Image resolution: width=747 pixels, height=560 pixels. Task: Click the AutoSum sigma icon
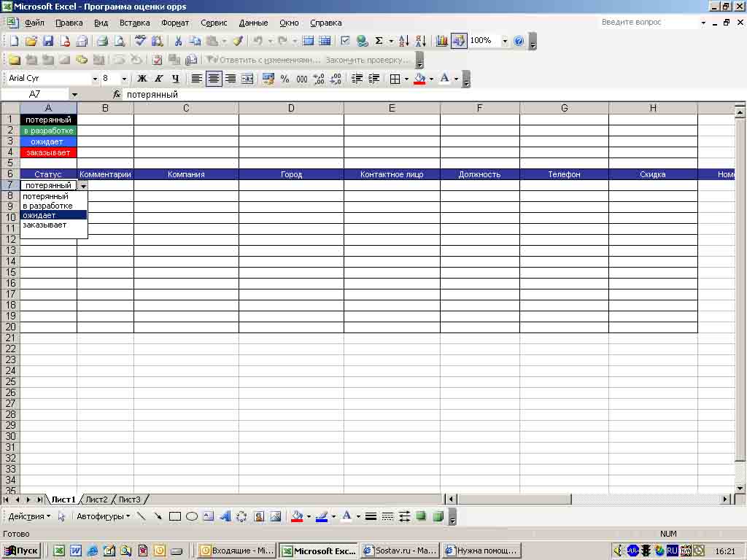379,42
